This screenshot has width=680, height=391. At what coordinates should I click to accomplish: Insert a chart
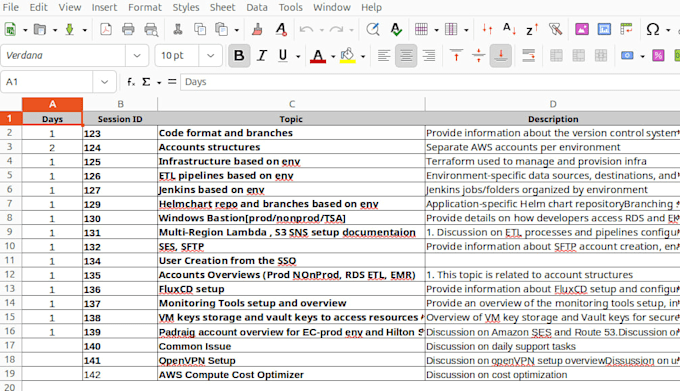point(604,29)
